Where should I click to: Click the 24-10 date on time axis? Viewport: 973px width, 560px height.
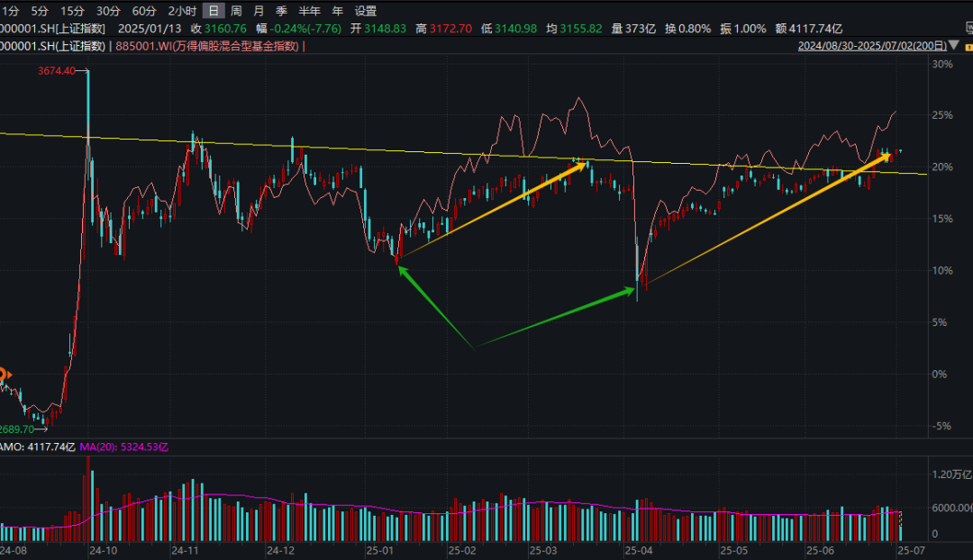[103, 551]
